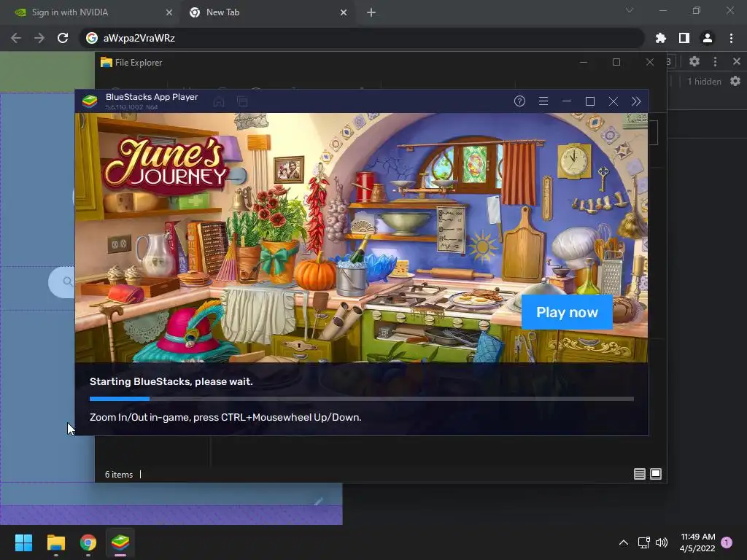Image resolution: width=747 pixels, height=560 pixels.
Task: Click the BlueStacks startup progress bar
Action: pos(362,399)
